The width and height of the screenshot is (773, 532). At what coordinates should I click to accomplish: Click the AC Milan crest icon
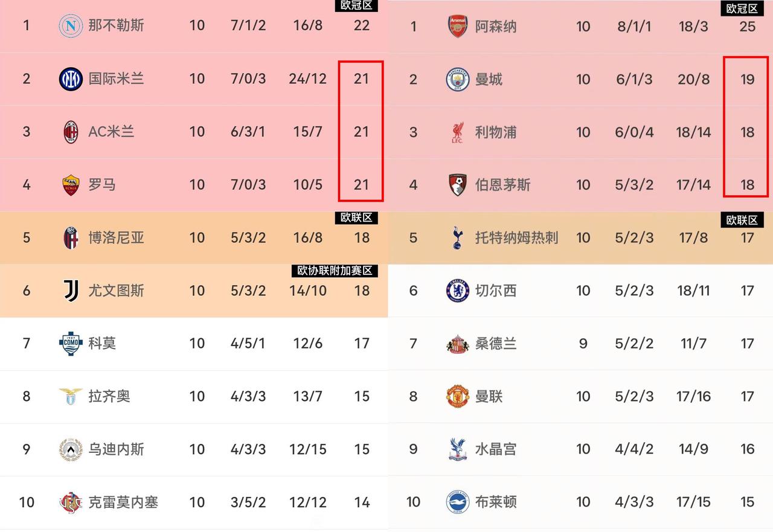[71, 132]
